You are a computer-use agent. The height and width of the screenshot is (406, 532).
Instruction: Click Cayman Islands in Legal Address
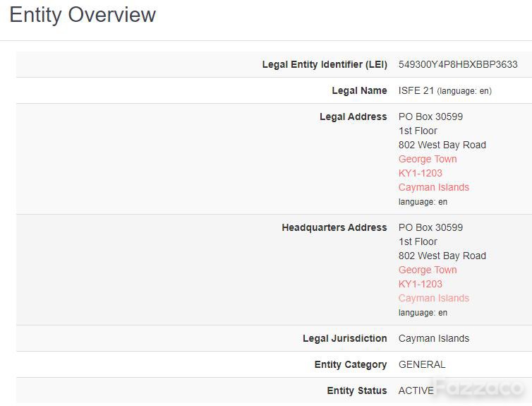coord(434,187)
